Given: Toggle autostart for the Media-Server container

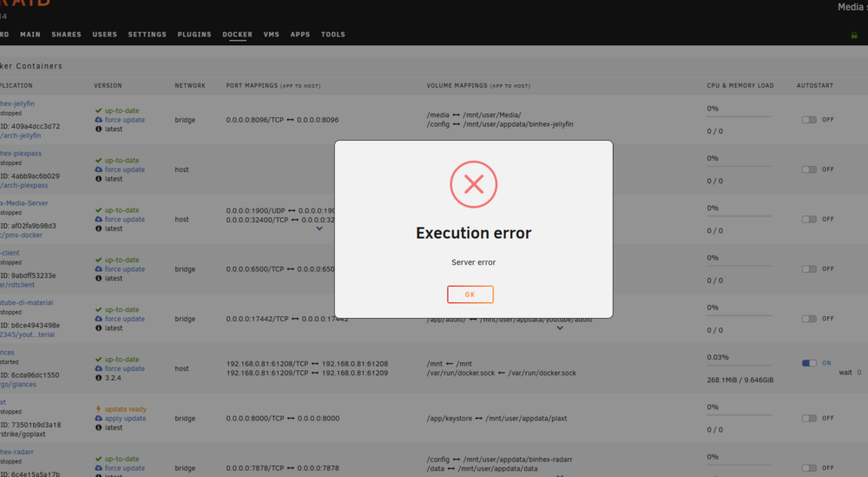Looking at the screenshot, I should coord(809,220).
